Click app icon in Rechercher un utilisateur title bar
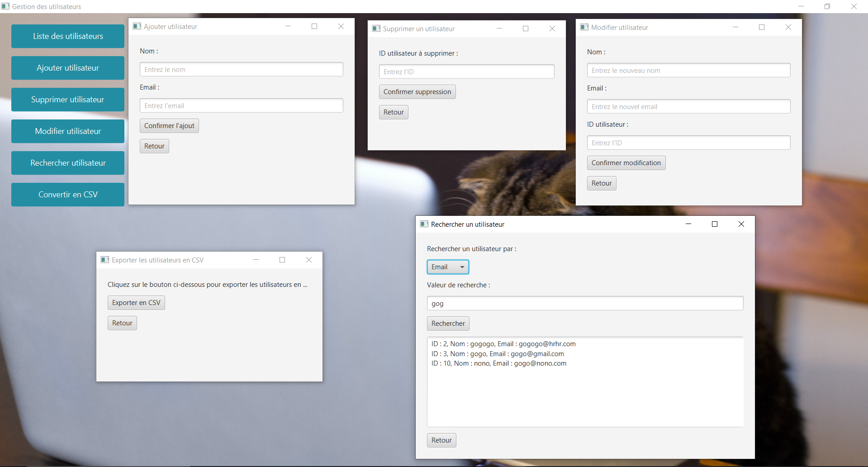This screenshot has height=467, width=868. coord(424,224)
